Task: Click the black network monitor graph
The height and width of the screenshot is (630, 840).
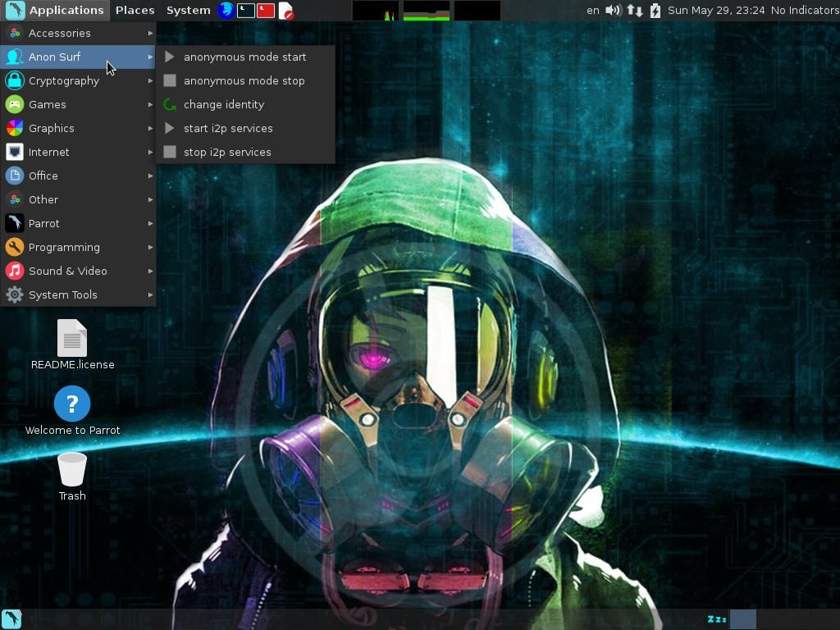Action: 477,11
